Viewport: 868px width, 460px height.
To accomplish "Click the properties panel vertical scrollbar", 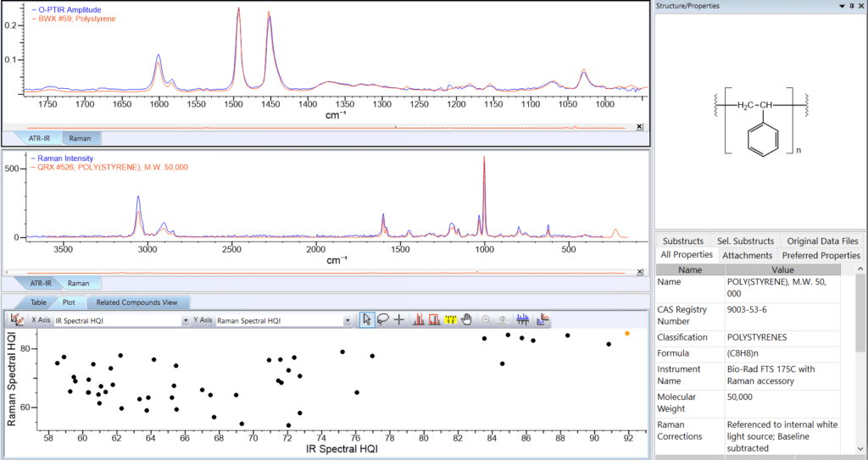I will (860, 313).
